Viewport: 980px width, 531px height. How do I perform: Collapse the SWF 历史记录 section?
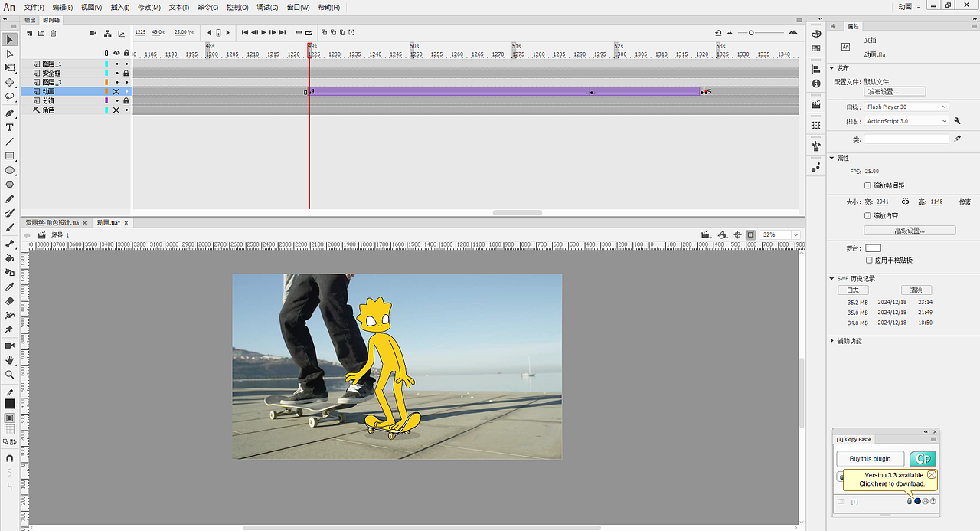(x=832, y=279)
